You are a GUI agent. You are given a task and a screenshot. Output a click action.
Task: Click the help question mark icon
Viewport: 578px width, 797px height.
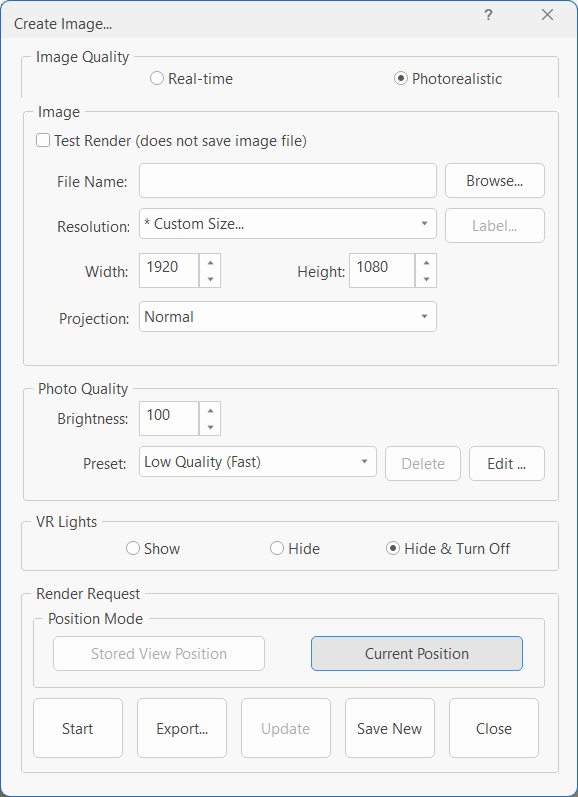pos(488,15)
